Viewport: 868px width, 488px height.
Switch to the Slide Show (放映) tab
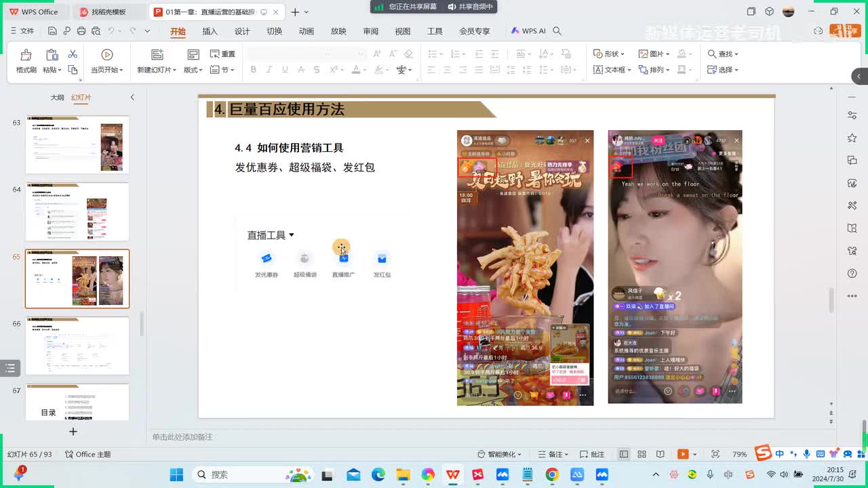point(338,31)
